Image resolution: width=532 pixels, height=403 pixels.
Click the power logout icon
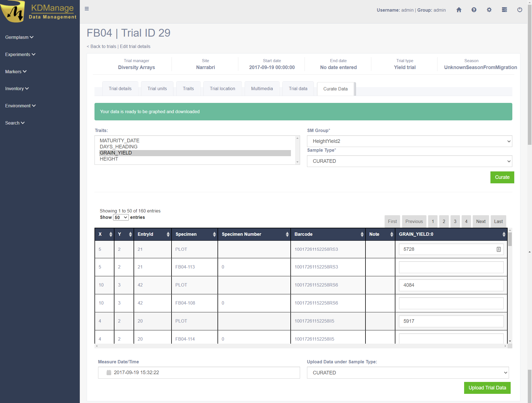pyautogui.click(x=520, y=10)
